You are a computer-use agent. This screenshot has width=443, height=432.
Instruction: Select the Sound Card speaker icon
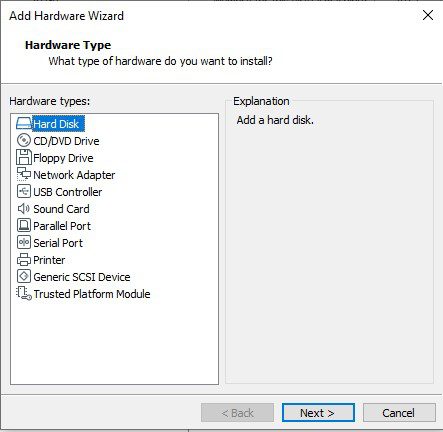pyautogui.click(x=24, y=209)
